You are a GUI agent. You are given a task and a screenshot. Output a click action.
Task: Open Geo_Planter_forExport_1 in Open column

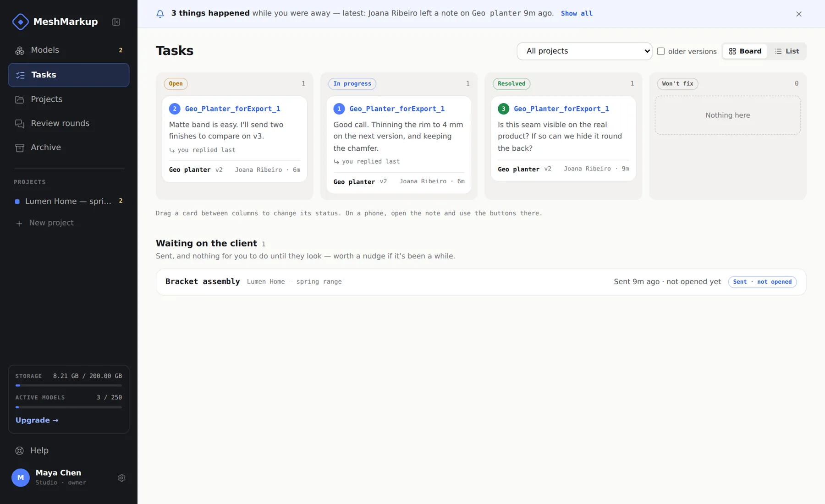(x=232, y=109)
